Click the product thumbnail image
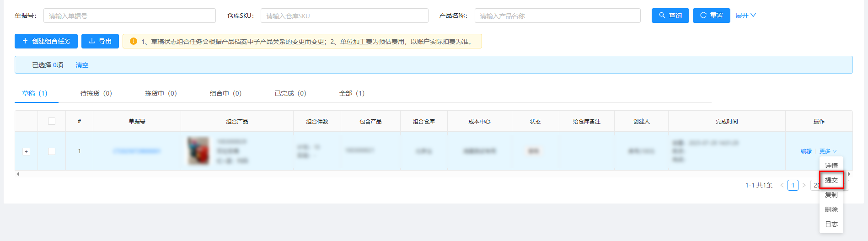 pyautogui.click(x=198, y=151)
